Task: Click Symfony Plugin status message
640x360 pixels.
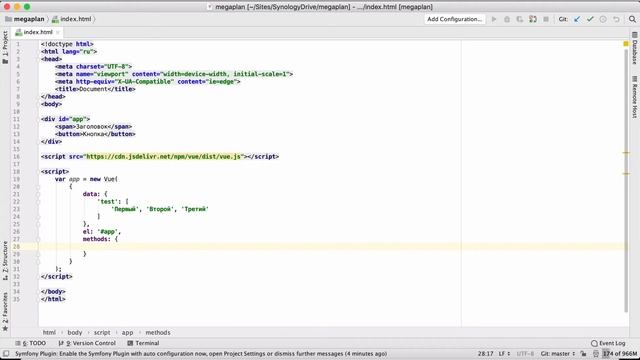Action: click(201, 353)
